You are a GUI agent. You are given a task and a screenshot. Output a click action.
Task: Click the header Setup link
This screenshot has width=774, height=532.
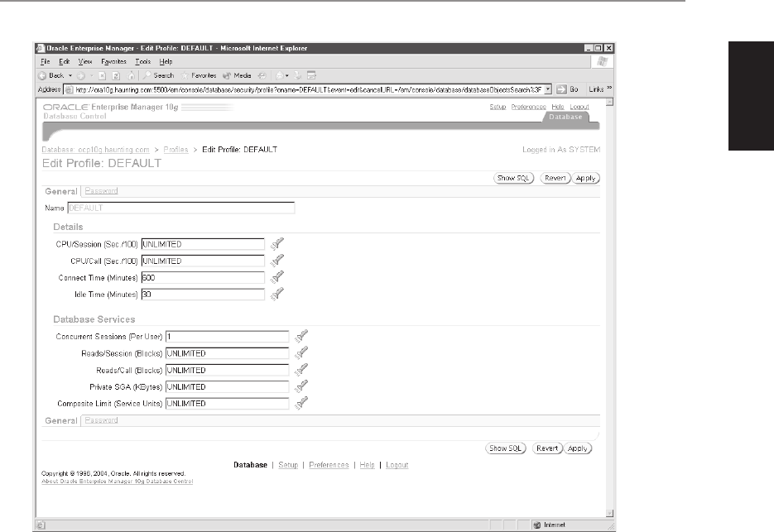[498, 107]
